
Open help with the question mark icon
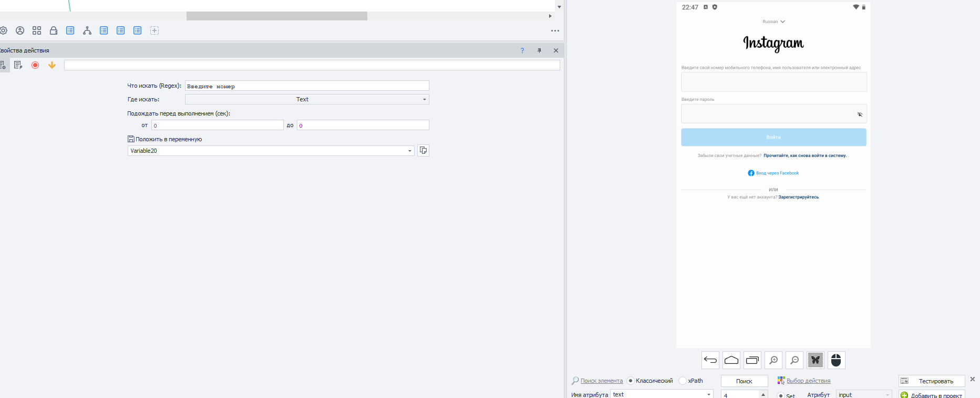[x=522, y=50]
